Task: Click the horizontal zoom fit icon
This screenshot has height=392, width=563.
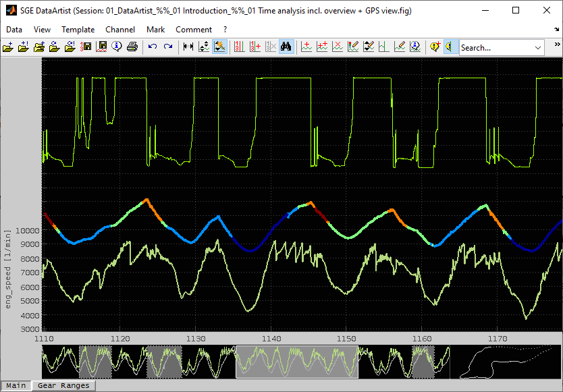Action: point(188,47)
